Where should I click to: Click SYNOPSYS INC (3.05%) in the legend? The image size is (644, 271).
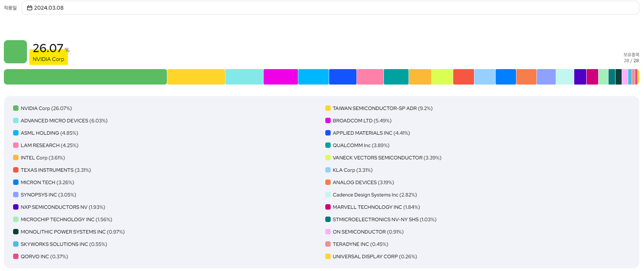click(45, 195)
